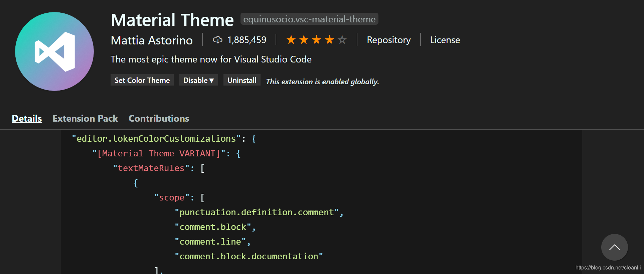Click extension identifier equinusocio.vsc-material-theme
The width and height of the screenshot is (644, 274).
309,19
